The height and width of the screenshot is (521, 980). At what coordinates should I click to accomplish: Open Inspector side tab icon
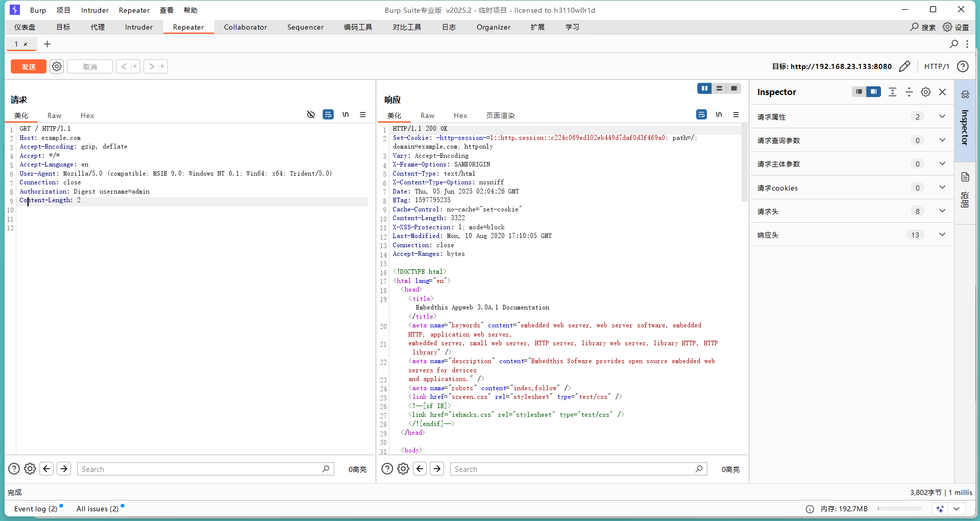(x=965, y=94)
